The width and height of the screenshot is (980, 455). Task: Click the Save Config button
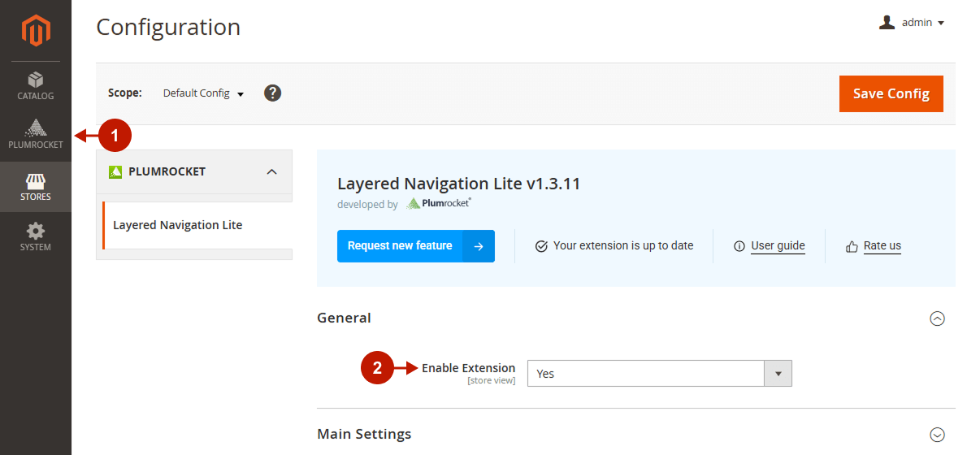coord(891,93)
